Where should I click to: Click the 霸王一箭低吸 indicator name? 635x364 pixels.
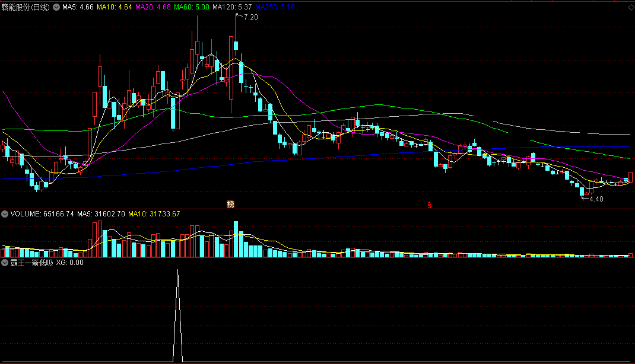31,263
